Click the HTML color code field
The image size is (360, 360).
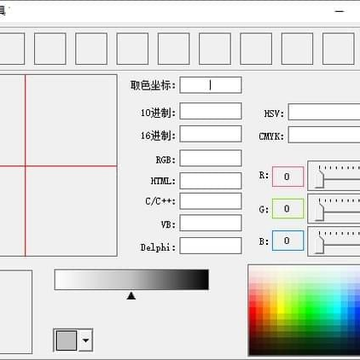coord(210,181)
